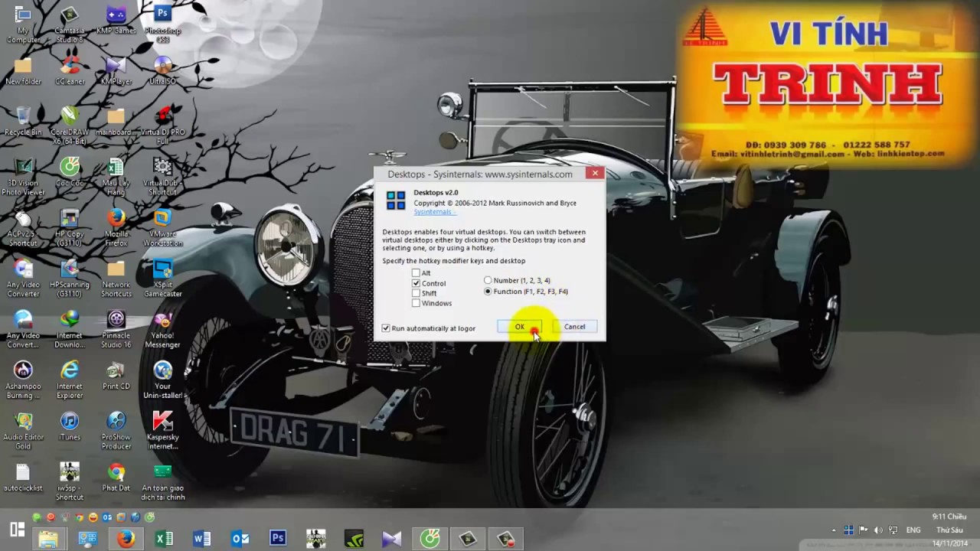Open HP Copy (G3110) desktop icon
This screenshot has width=980, height=551.
pyautogui.click(x=70, y=227)
